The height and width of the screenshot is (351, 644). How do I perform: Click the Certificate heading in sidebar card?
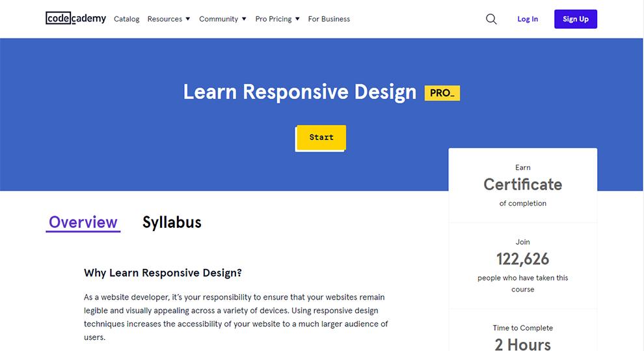point(522,184)
